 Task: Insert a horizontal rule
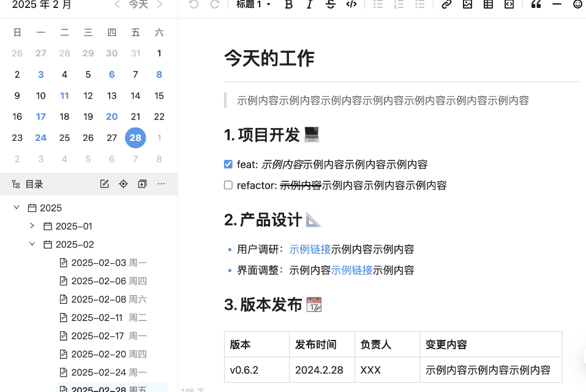557,4
